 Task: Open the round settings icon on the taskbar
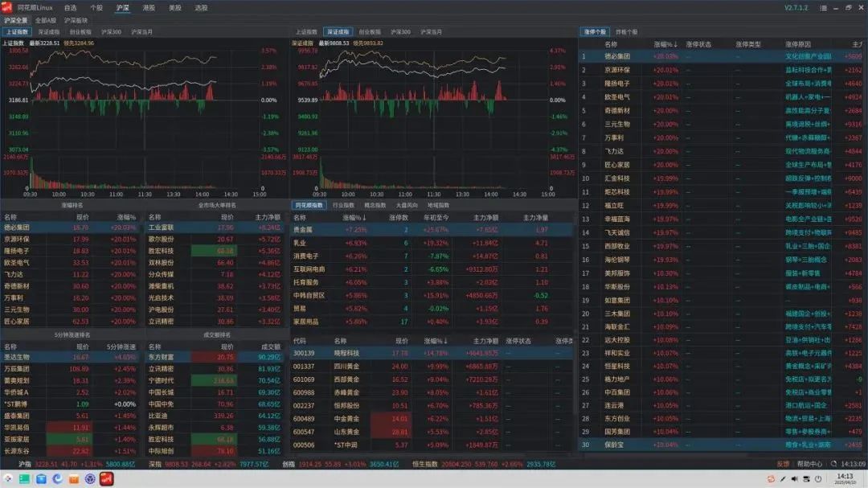[90, 479]
